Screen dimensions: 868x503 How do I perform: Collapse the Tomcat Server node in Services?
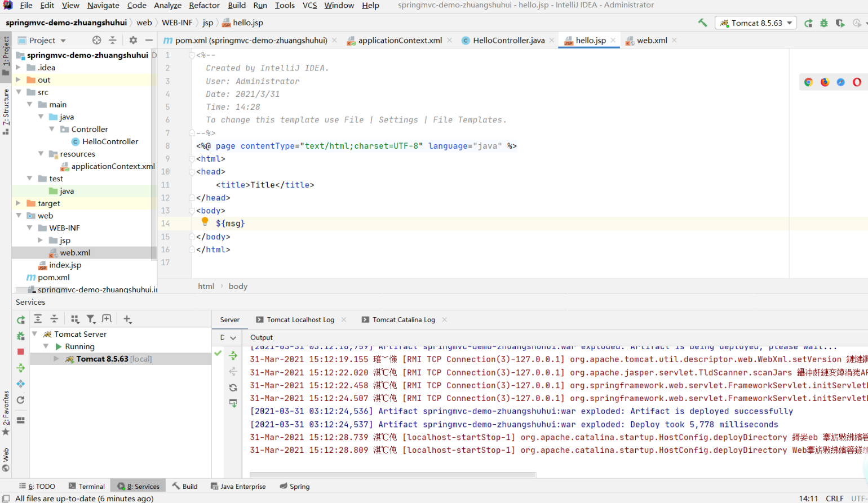click(x=35, y=334)
